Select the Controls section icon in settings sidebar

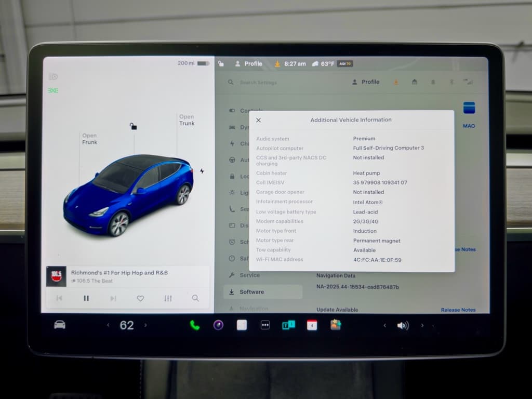pos(232,110)
